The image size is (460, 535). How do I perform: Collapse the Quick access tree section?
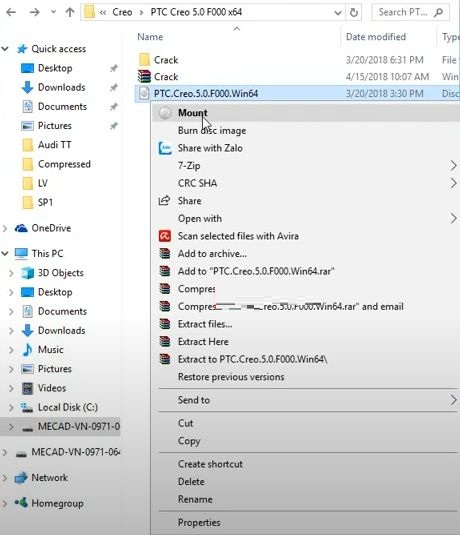(x=5, y=49)
